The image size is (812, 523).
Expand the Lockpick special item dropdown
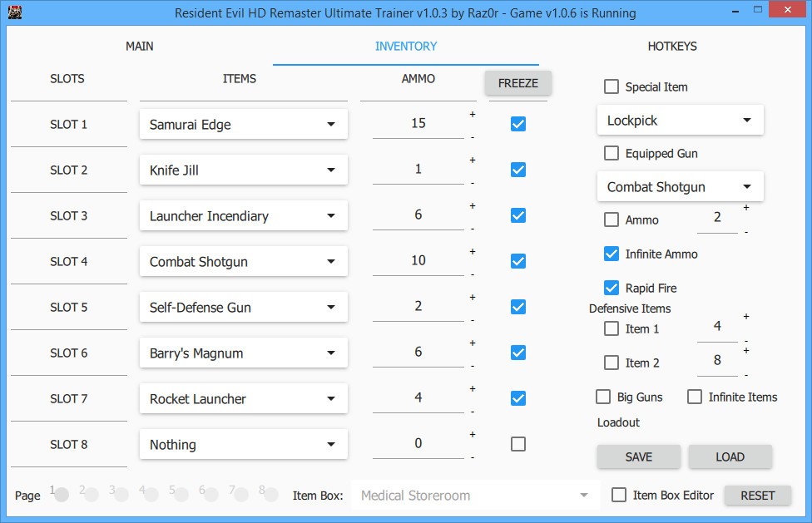tap(680, 121)
